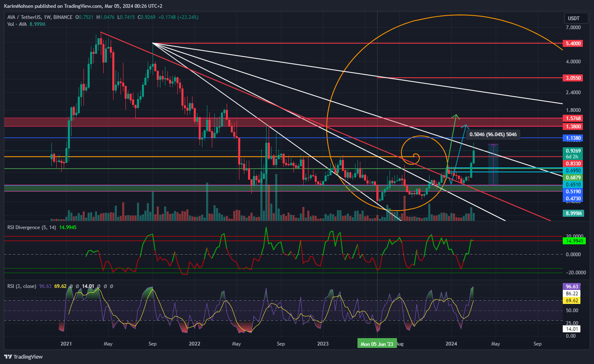
Task: Click the 1.8000 price axis label
Action: 573,110
